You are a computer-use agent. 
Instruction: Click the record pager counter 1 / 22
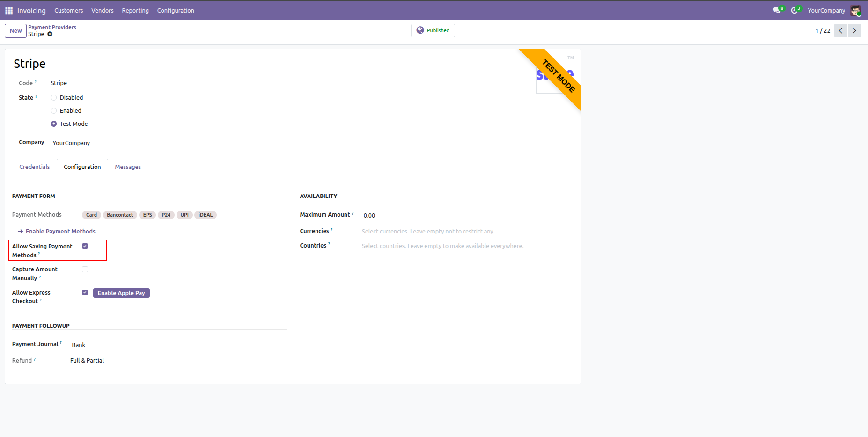click(x=823, y=31)
